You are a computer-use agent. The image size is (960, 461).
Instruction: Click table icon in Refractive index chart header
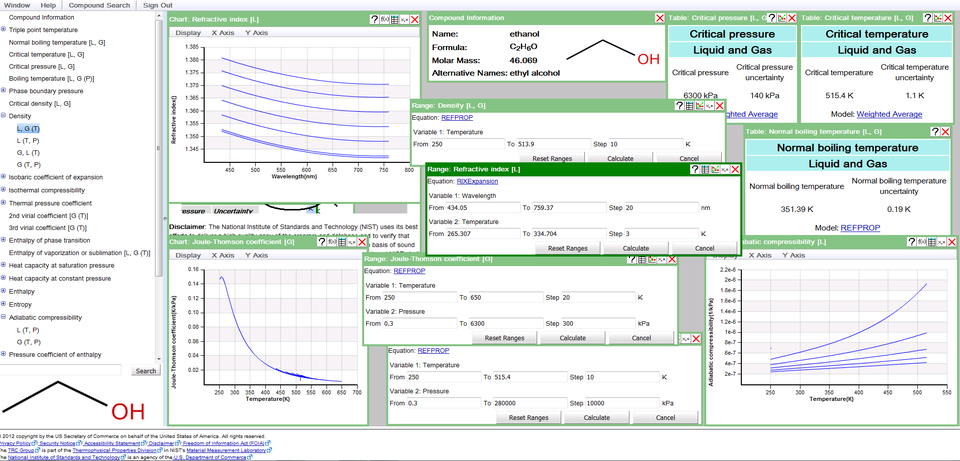396,19
